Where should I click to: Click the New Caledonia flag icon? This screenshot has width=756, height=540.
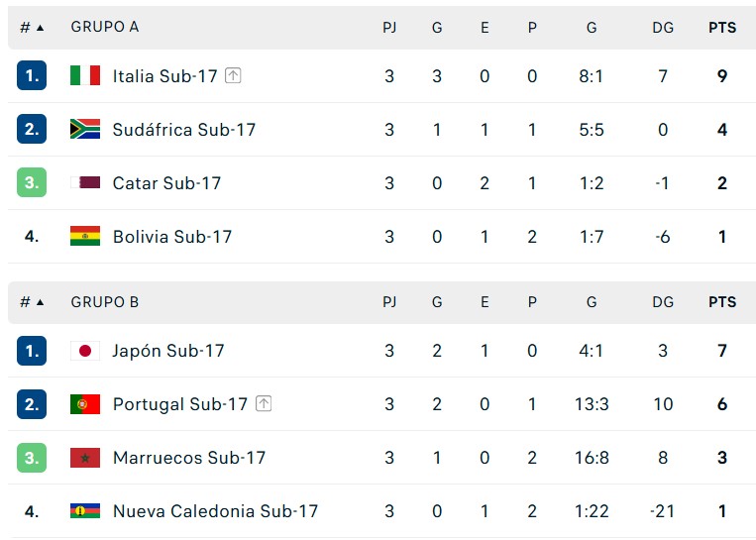click(85, 511)
